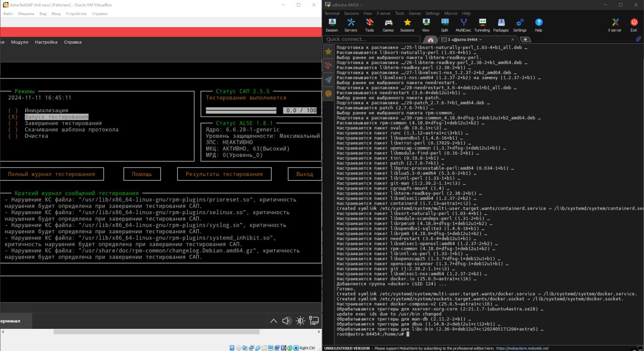Image resolution: width=644 pixels, height=351 pixels.
Task: Open the Вид menu in VirtualBox
Action: [x=43, y=14]
